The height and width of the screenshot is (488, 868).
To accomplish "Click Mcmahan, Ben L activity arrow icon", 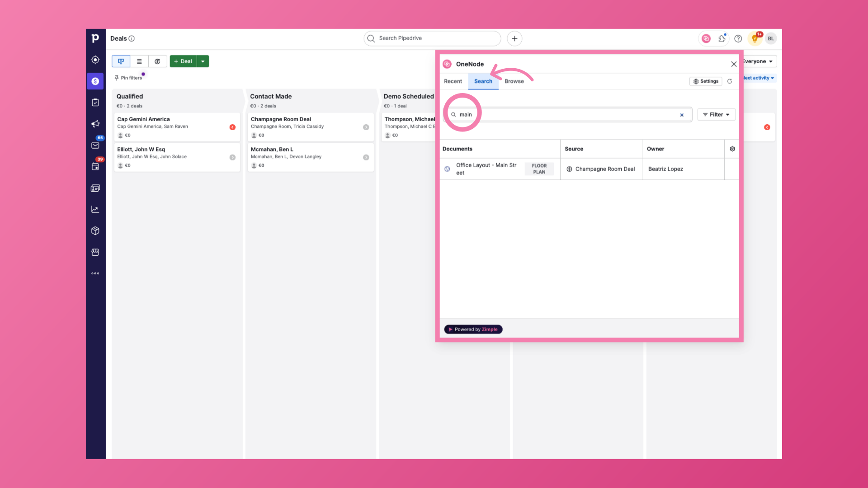I will point(366,158).
